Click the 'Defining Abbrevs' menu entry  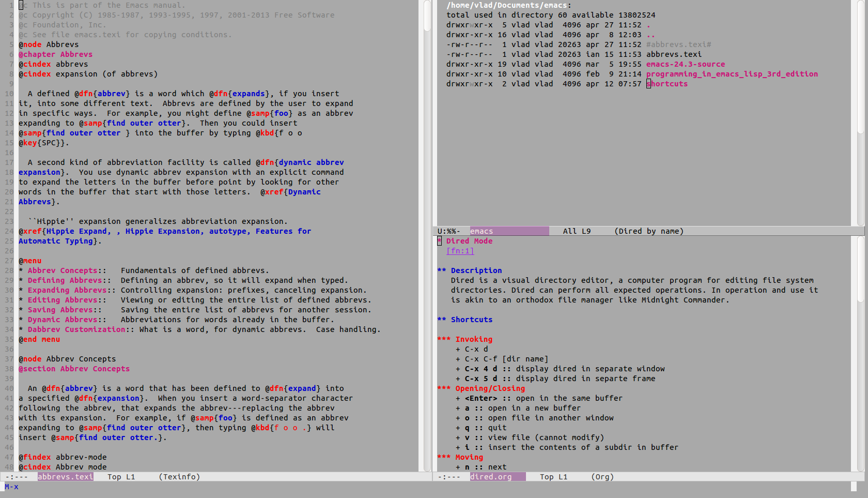point(65,280)
